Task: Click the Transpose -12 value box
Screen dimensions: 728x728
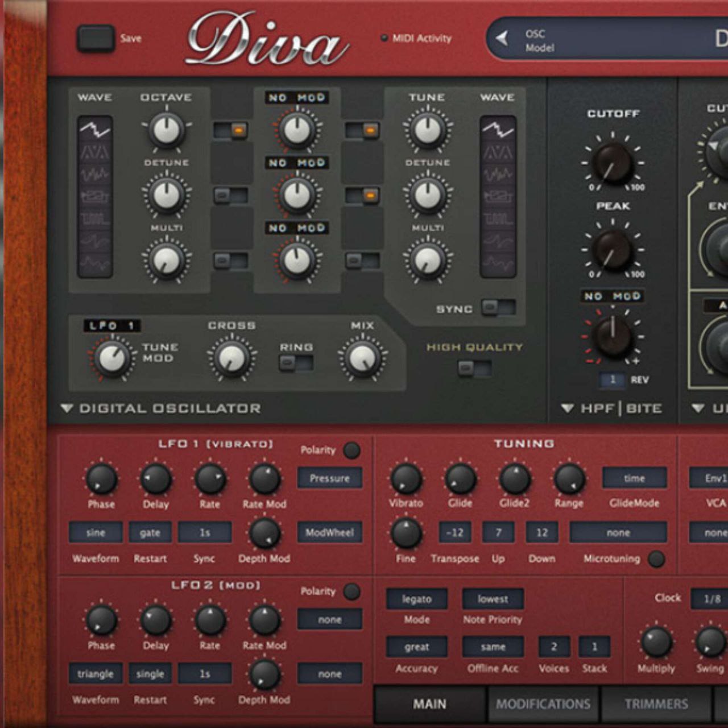Action: 455,533
